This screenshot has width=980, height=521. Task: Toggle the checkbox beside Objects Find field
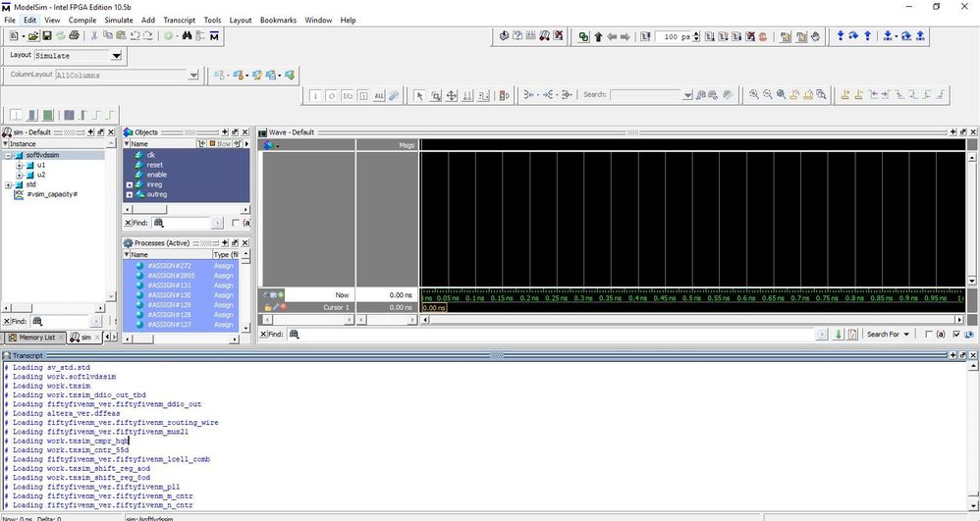[236, 223]
